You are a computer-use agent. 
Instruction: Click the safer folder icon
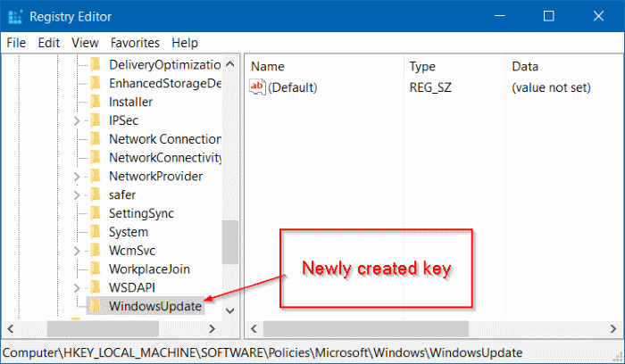tap(96, 194)
